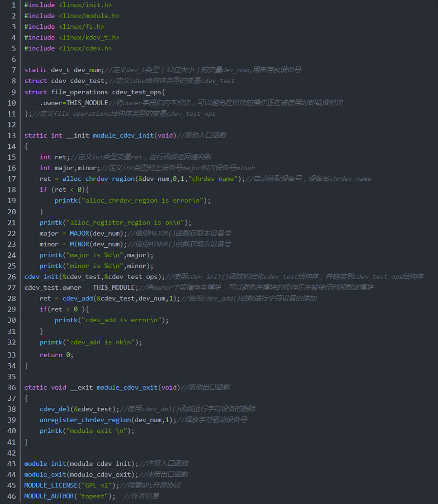Click line number 46 in gutter
The height and width of the screenshot is (504, 438).
point(12,496)
